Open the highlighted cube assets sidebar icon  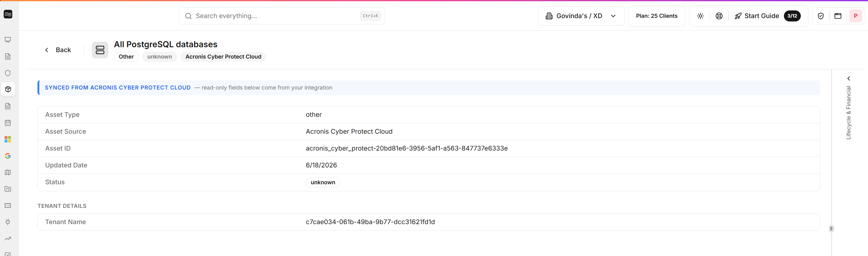(x=8, y=89)
